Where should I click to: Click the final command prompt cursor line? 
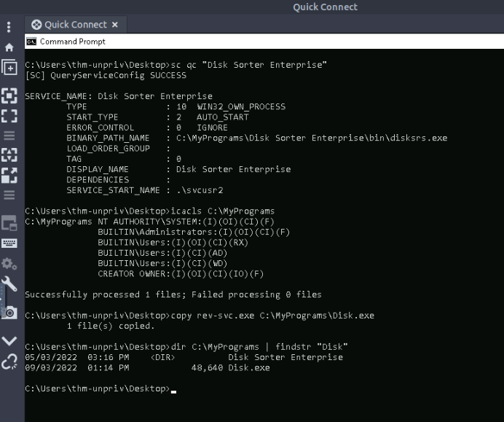101,388
